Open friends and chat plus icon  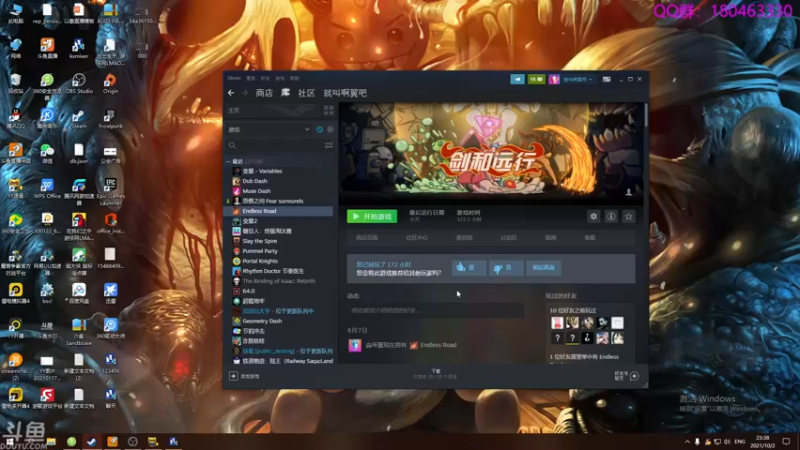[x=634, y=376]
